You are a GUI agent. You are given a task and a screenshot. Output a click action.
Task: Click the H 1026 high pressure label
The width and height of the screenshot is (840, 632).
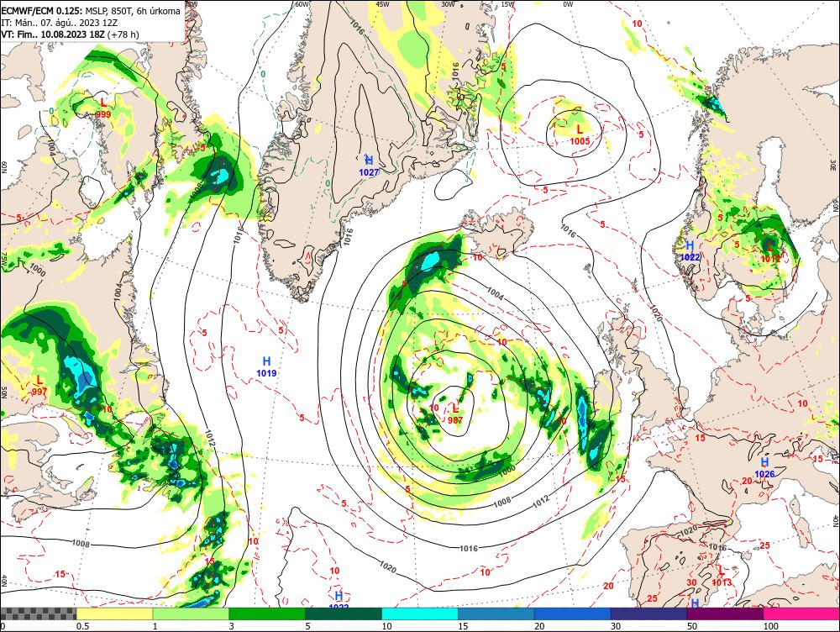pyautogui.click(x=764, y=467)
